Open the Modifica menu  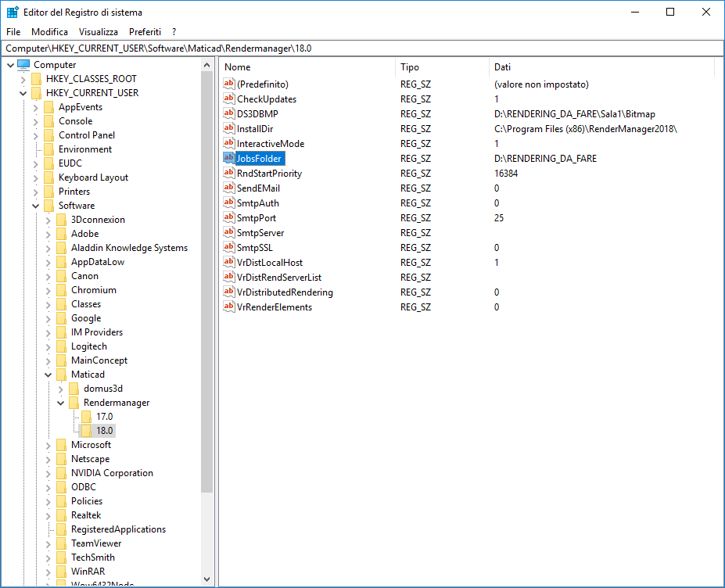[49, 32]
